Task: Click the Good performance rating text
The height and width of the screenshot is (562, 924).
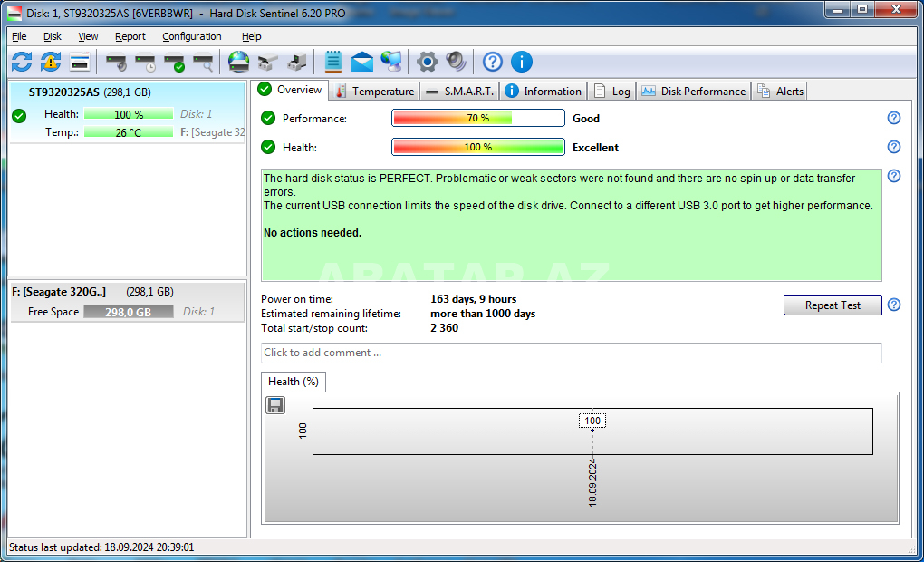Action: click(x=586, y=119)
